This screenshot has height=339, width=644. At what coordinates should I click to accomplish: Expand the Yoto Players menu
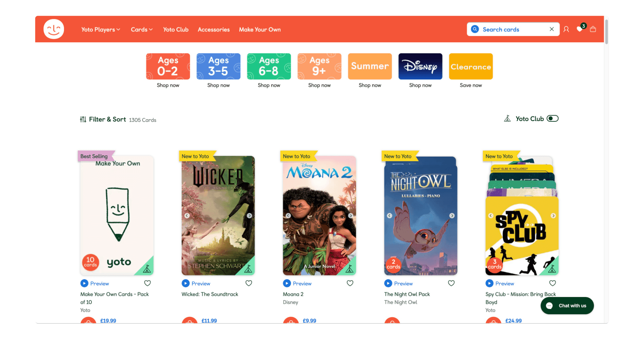pos(101,29)
